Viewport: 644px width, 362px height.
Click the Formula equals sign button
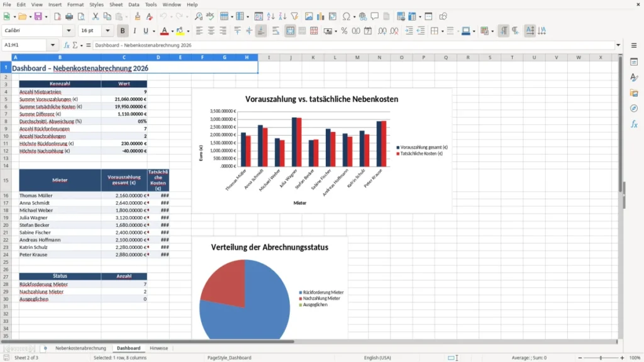pyautogui.click(x=88, y=45)
